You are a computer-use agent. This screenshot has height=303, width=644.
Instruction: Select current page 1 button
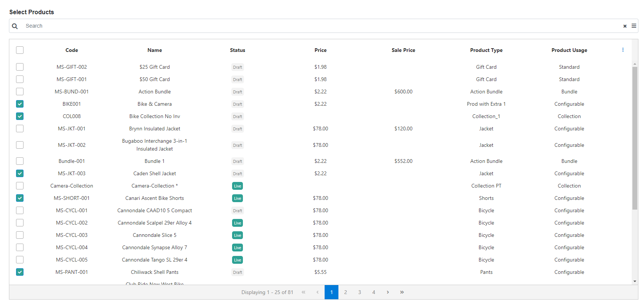(x=331, y=292)
